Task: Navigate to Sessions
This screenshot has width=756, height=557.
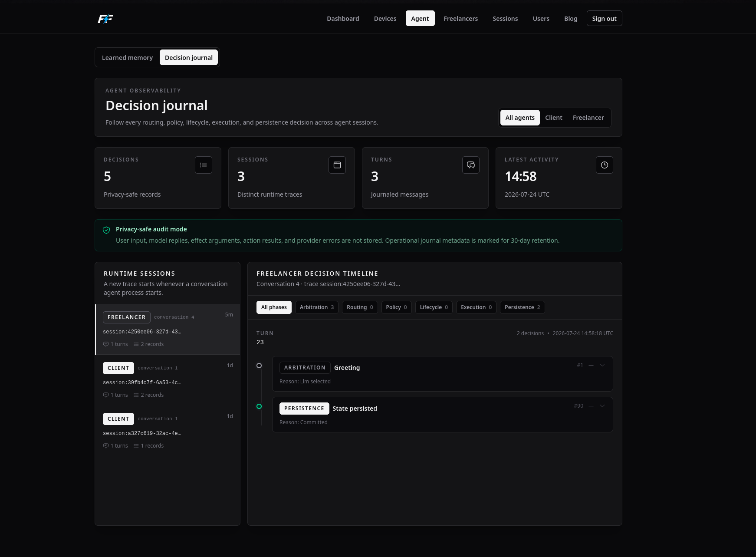Action: (505, 19)
